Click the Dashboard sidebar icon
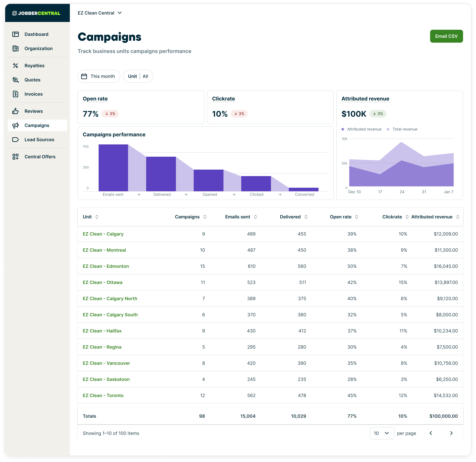This screenshot has height=462, width=476. click(x=16, y=34)
